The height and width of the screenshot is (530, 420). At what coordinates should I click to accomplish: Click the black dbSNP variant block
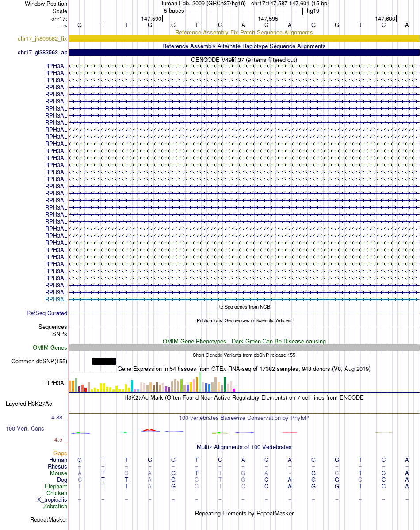104,361
